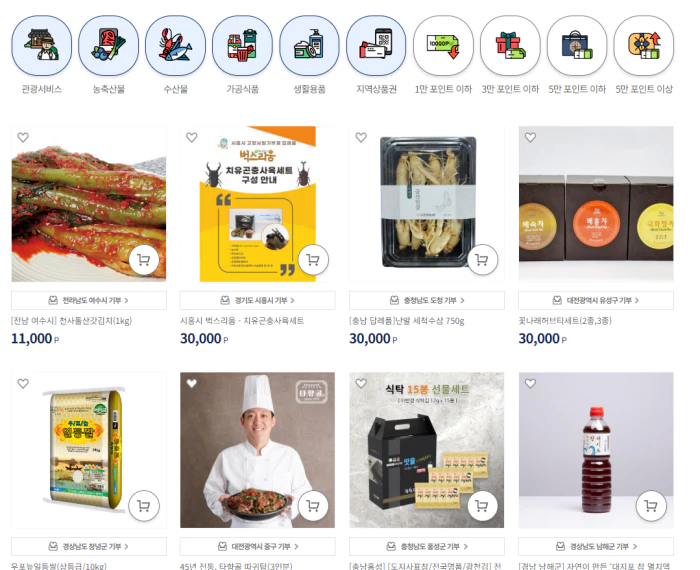Screen dimensions: 700x570
Task: Open the 가공식품 category icon
Action: point(242,46)
